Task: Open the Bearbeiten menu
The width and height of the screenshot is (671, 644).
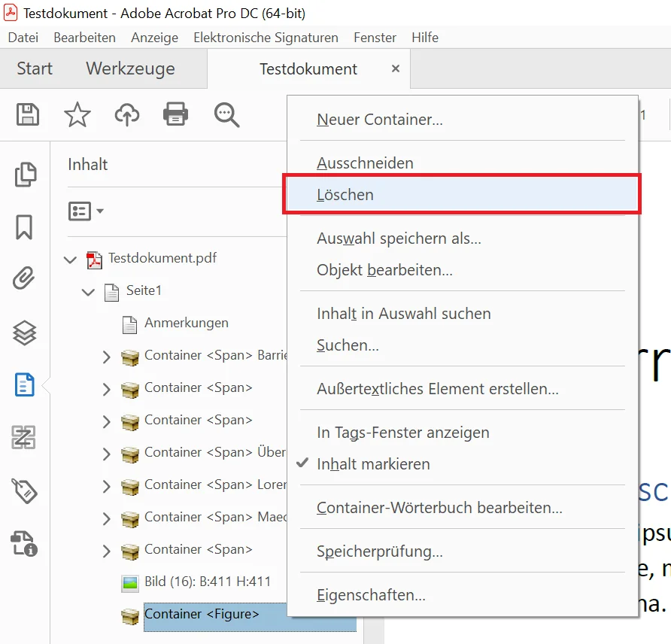Action: [84, 37]
